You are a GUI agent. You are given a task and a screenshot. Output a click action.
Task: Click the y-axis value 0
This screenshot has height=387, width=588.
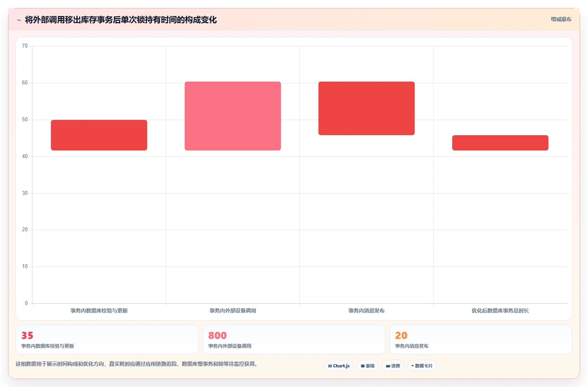click(x=26, y=303)
